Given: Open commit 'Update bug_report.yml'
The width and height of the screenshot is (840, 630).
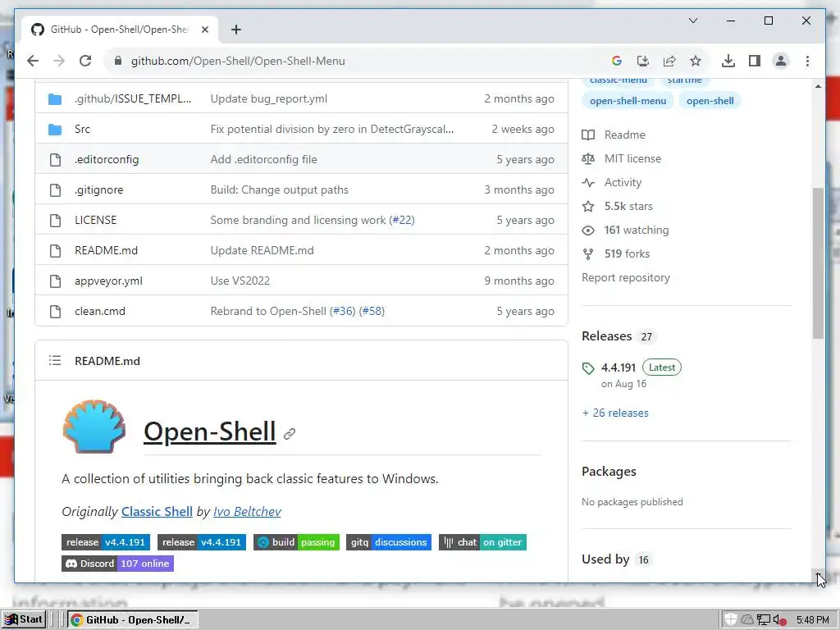Looking at the screenshot, I should 268,98.
